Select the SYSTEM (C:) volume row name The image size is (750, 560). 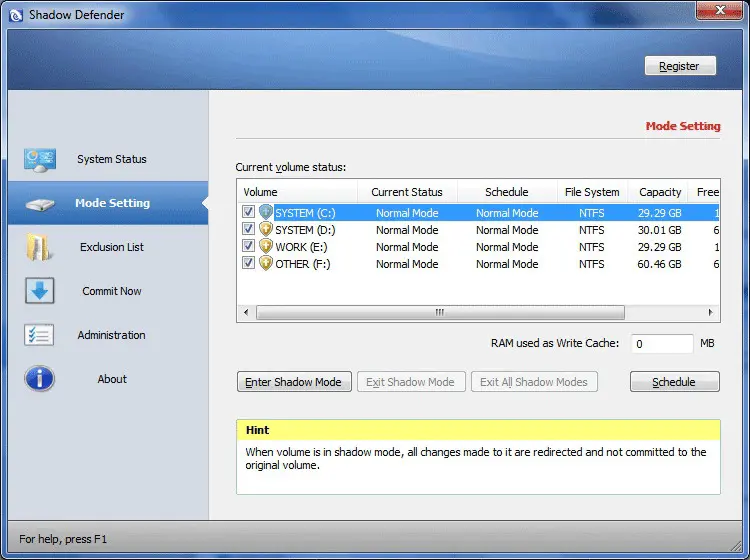tap(305, 213)
